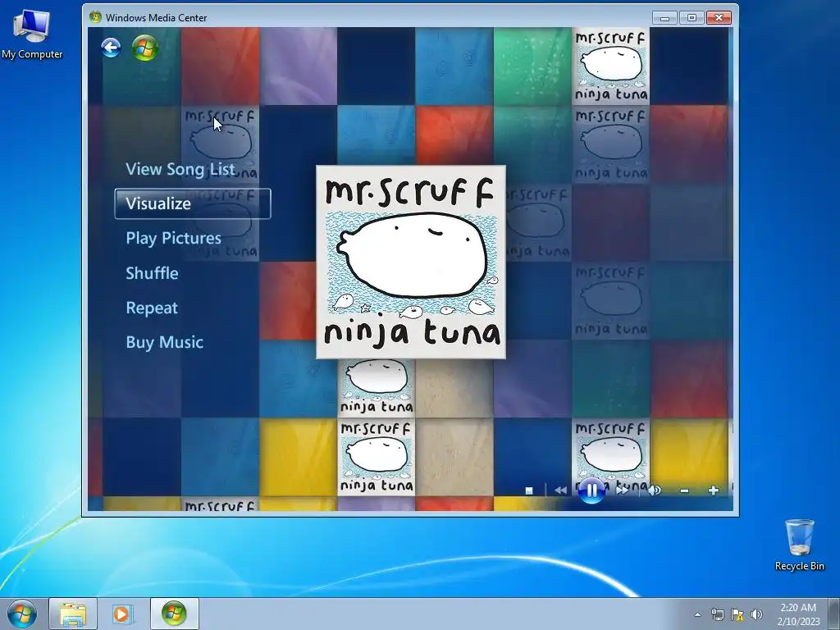This screenshot has height=630, width=840.
Task: Mute the Media Center volume
Action: (x=655, y=491)
